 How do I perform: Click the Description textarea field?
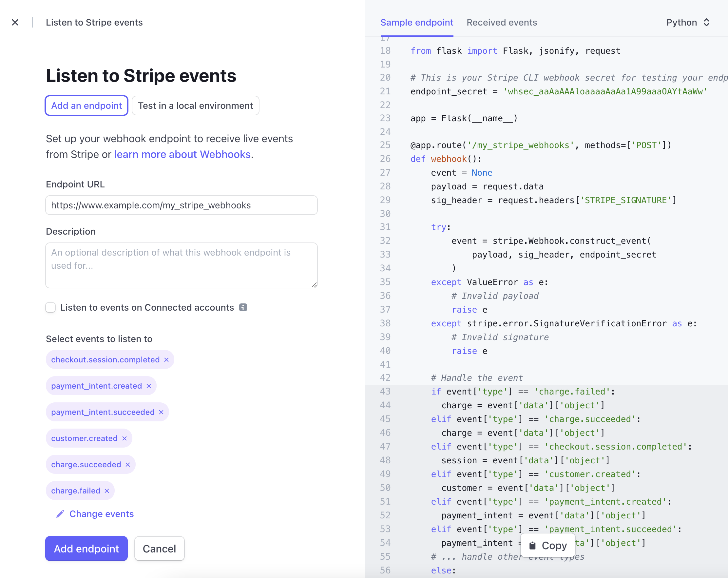coord(182,265)
